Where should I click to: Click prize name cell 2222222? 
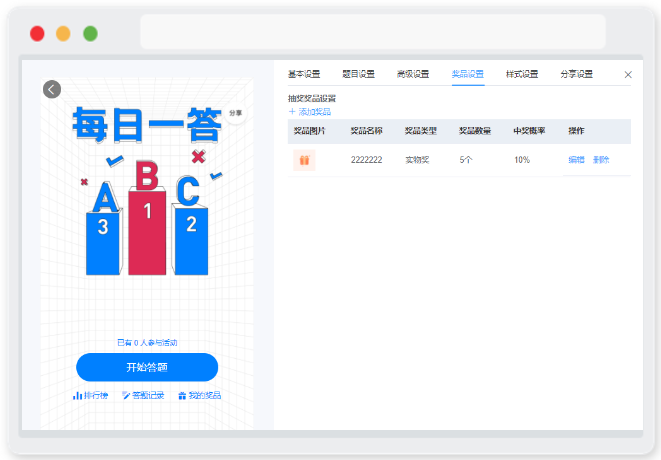coord(366,160)
